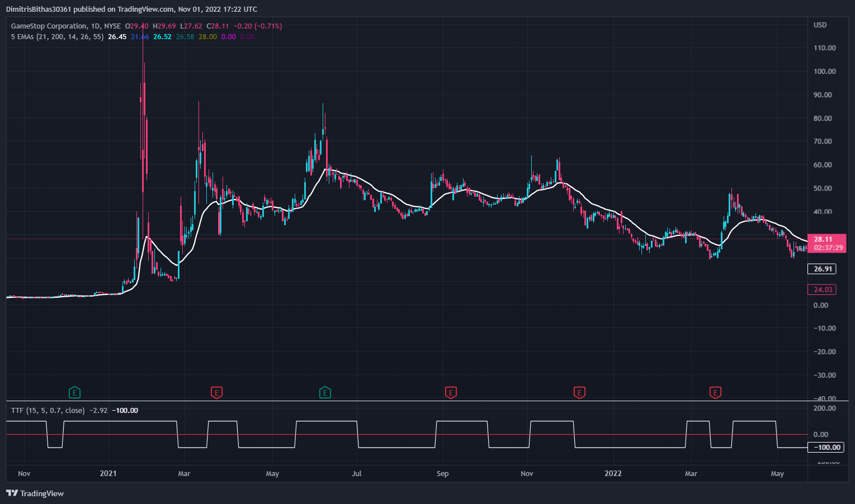
Task: Select the change value -0.20 (-0.71%)
Action: click(x=258, y=26)
